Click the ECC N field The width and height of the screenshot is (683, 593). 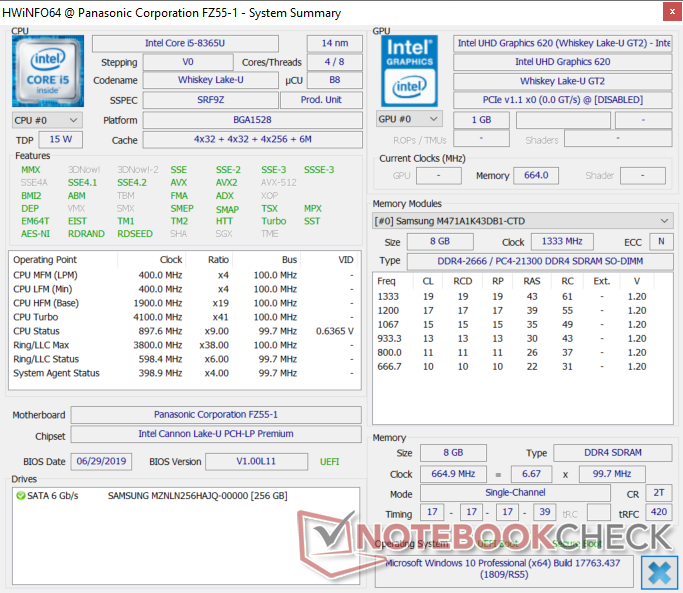[x=661, y=241]
